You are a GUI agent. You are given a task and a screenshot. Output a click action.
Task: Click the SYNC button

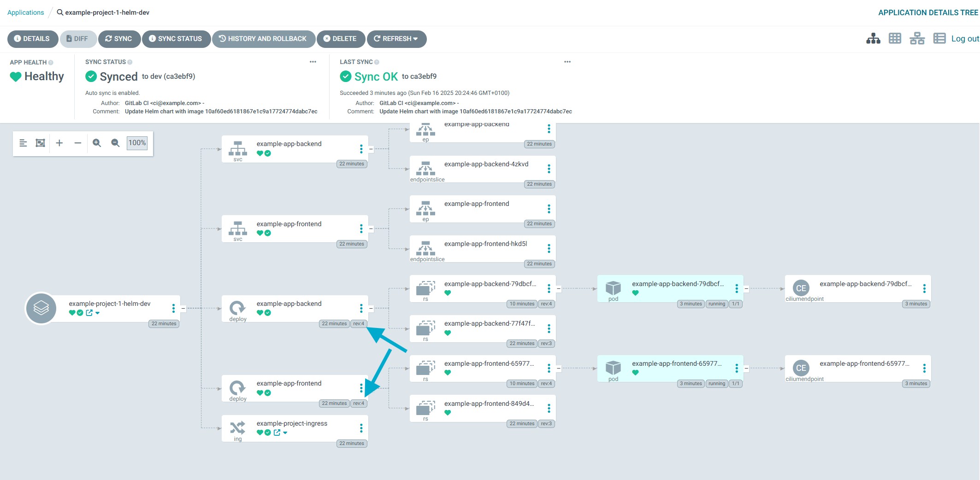[x=119, y=39]
